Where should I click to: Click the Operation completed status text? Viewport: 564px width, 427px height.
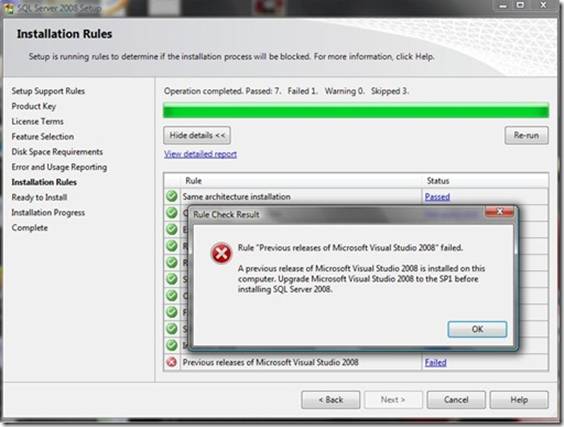(x=286, y=91)
